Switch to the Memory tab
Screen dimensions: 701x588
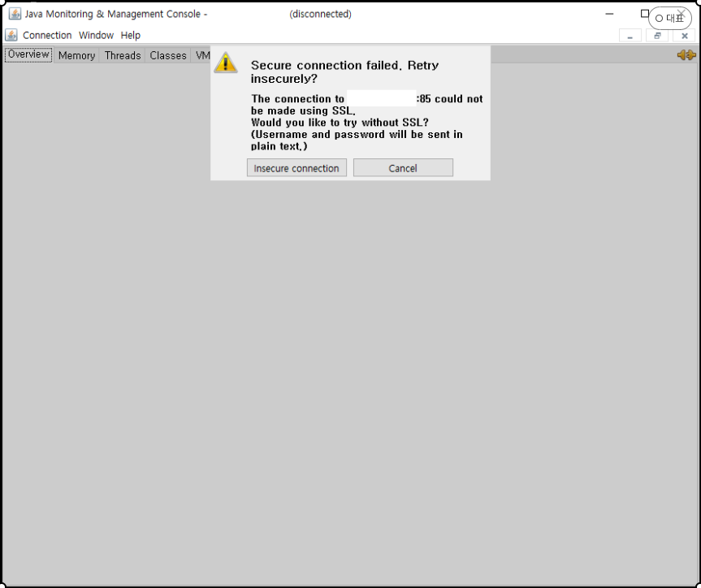click(x=76, y=55)
